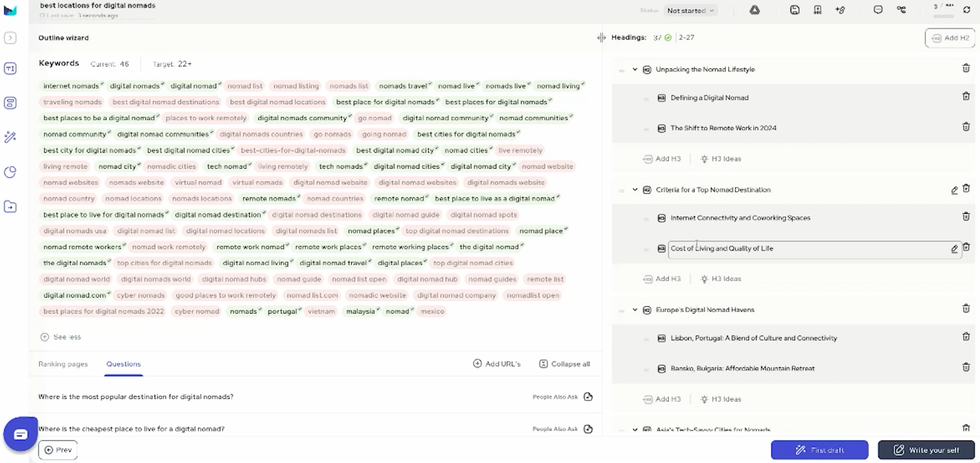Screen dimensions: 980x463
Task: Delete the 'Defining a Digital Nomad' heading
Action: [x=966, y=96]
